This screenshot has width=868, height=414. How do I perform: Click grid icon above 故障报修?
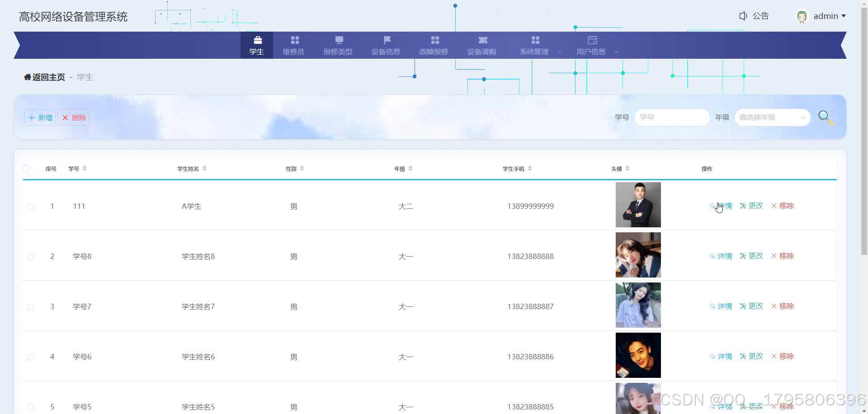435,40
